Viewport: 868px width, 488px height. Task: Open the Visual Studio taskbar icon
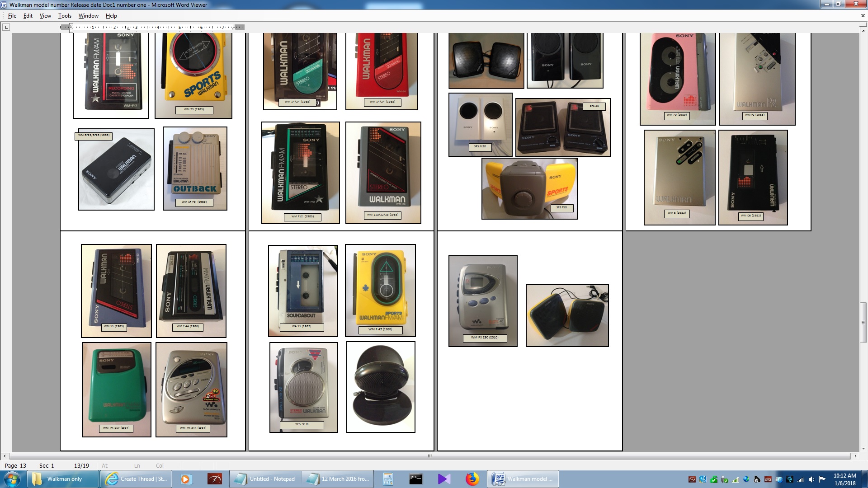coord(444,479)
